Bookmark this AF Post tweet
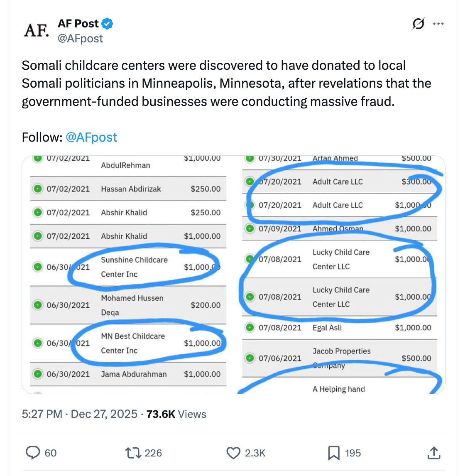This screenshot has width=470, height=476. [334, 453]
